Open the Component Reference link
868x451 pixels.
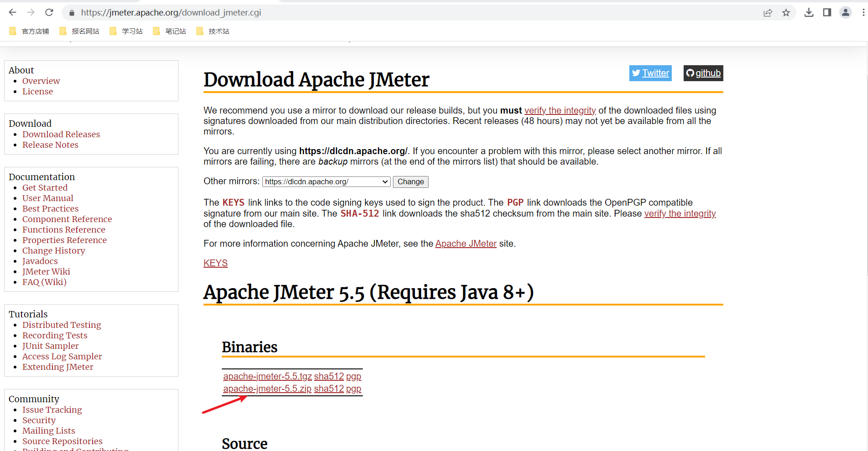(x=67, y=219)
